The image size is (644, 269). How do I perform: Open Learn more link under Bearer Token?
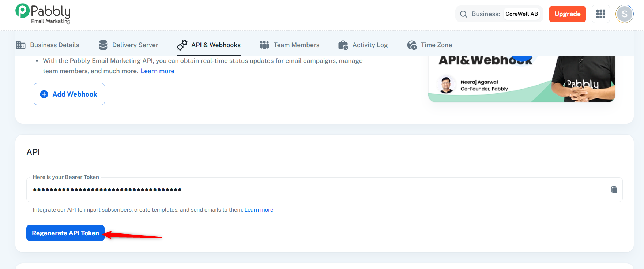point(259,210)
